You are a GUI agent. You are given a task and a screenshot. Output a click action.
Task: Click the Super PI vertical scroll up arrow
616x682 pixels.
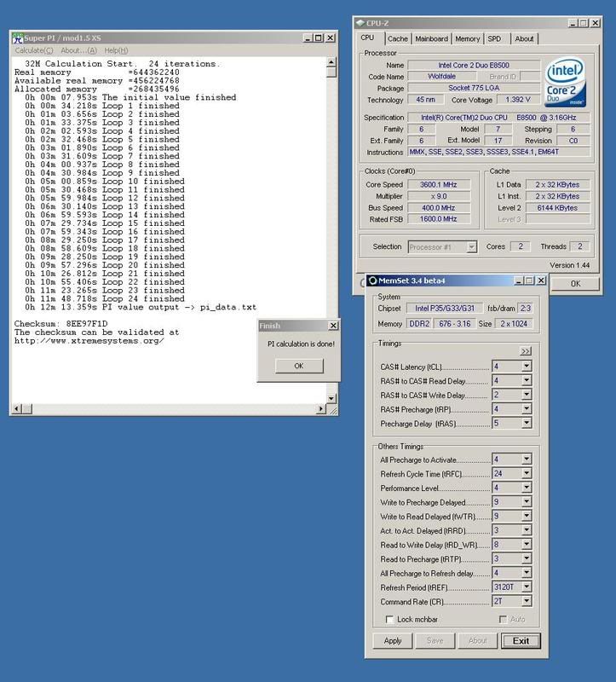click(x=331, y=62)
